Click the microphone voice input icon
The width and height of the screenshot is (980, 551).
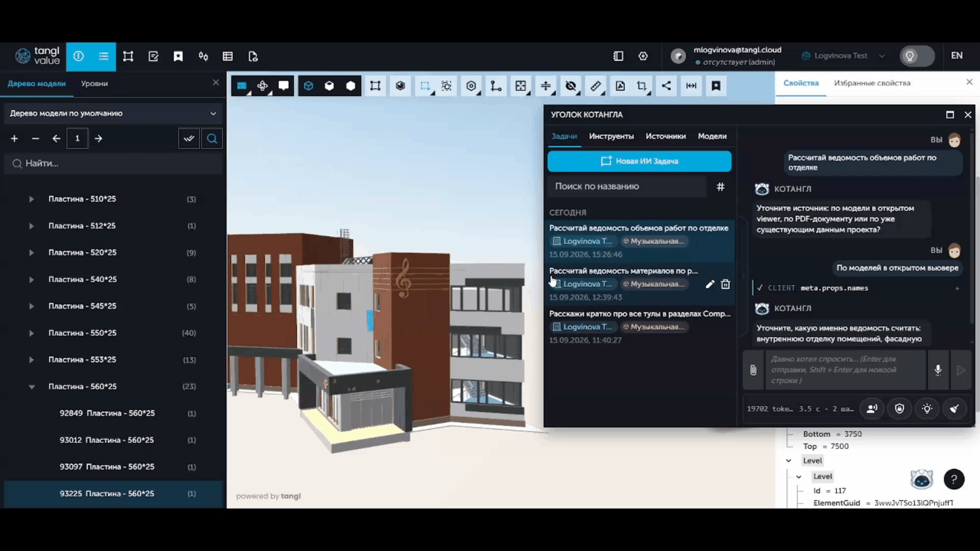tap(938, 370)
